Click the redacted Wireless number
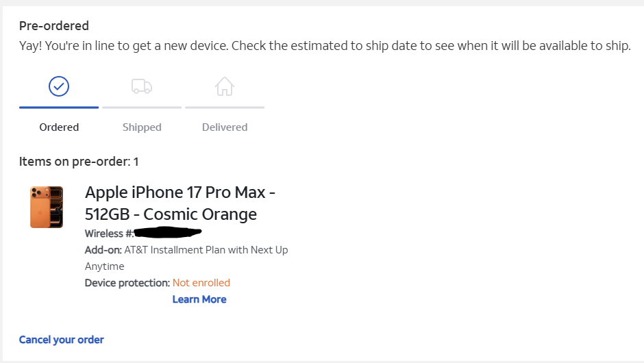The image size is (644, 363). click(166, 233)
